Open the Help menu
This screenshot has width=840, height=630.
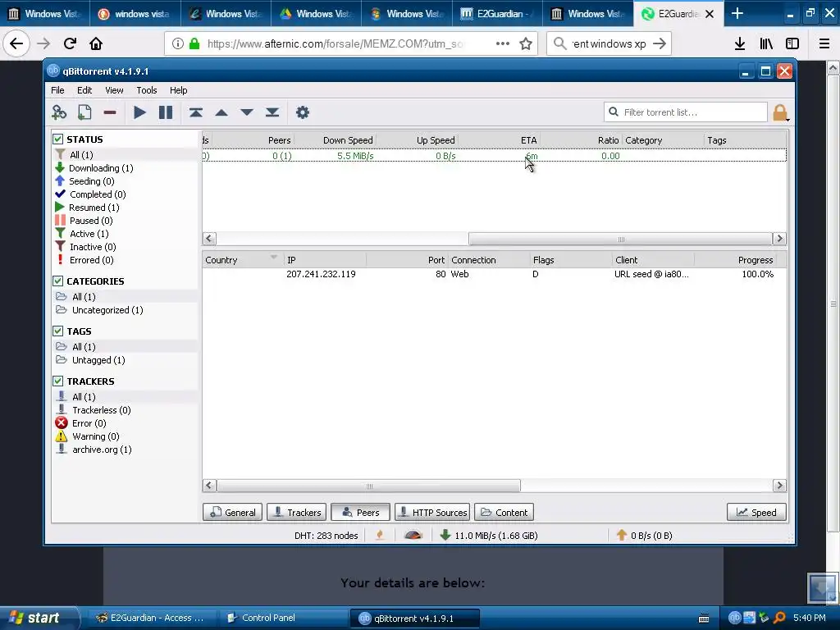tap(178, 90)
